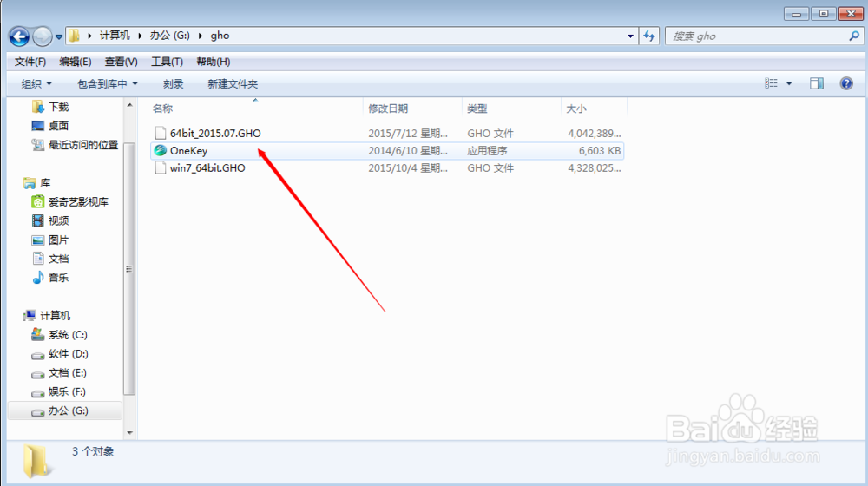
Task: Open the 查看(V) menu
Action: pos(122,62)
